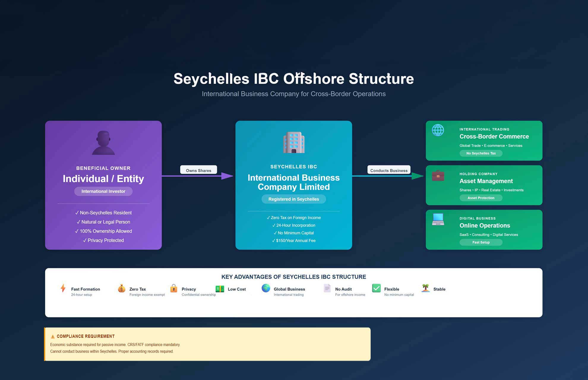This screenshot has width=588, height=380.
Task: Switch to the International Investor tag
Action: (x=103, y=191)
